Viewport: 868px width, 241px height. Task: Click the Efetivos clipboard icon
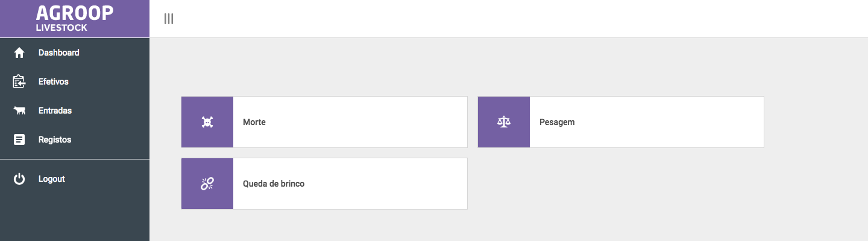(x=19, y=82)
